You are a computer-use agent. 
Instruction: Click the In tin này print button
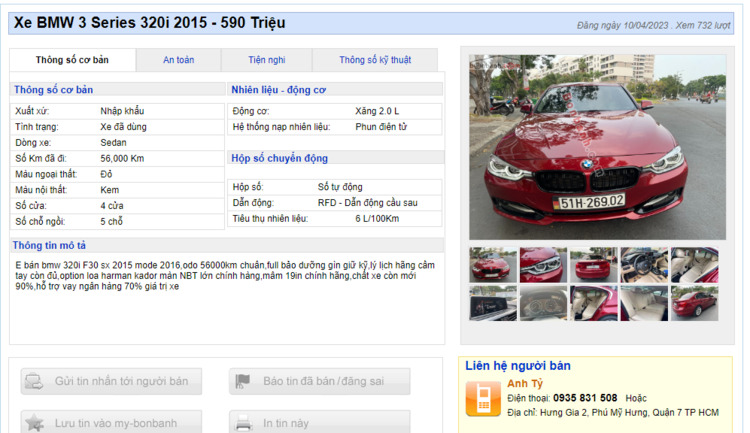click(320, 422)
